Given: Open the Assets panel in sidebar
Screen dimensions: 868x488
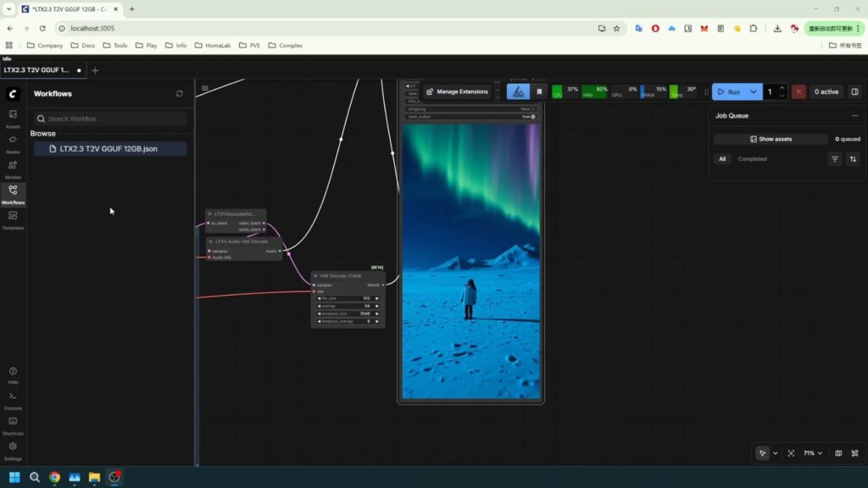Looking at the screenshot, I should point(13,118).
